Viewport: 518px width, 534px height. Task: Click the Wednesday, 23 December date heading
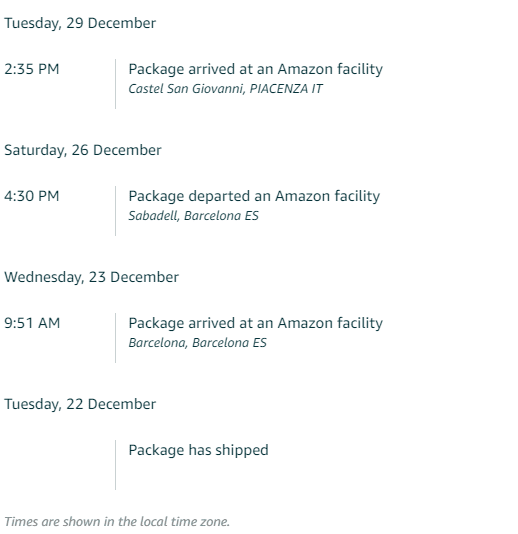91,277
